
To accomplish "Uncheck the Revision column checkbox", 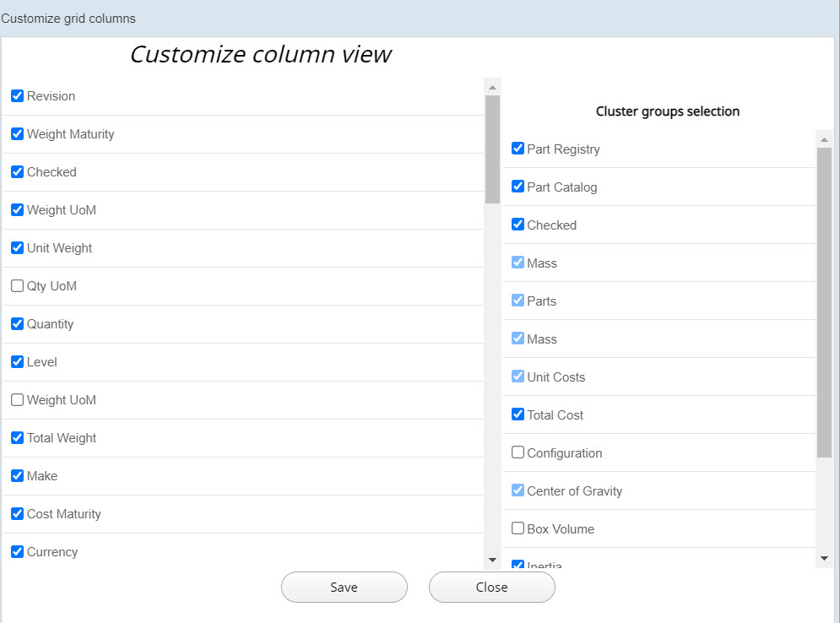I will tap(17, 95).
